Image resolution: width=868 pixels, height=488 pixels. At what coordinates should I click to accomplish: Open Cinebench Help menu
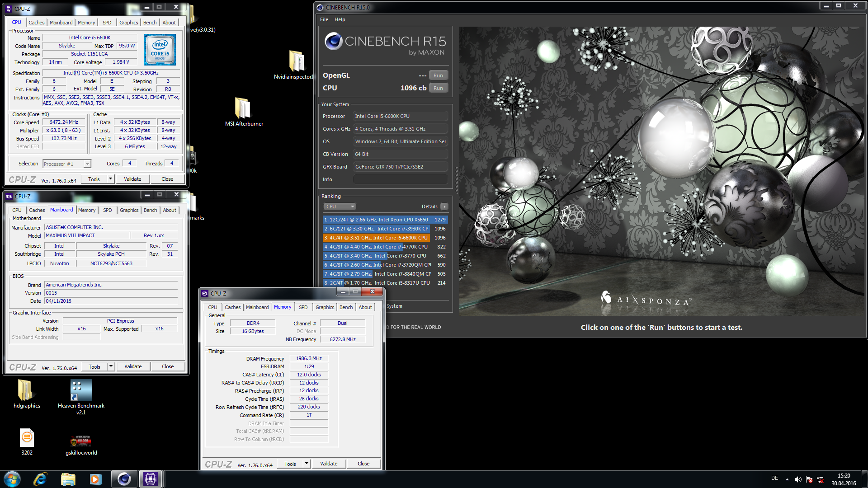pos(340,19)
